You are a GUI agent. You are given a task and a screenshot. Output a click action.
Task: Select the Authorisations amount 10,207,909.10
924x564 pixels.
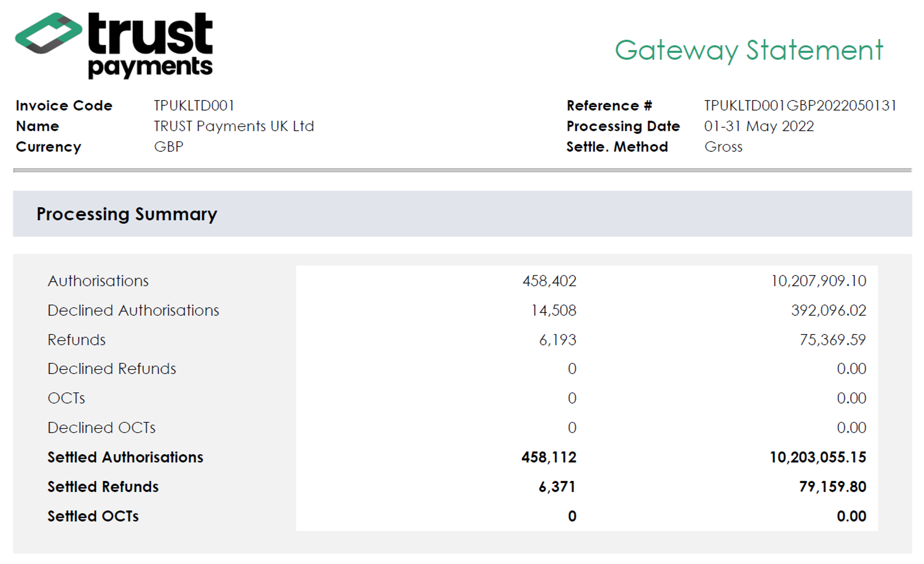pyautogui.click(x=818, y=281)
